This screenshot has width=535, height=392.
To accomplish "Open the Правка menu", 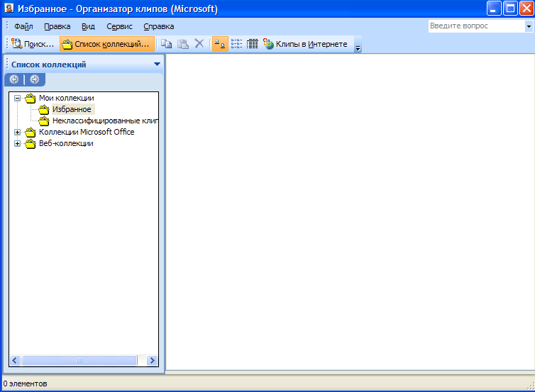I will (x=57, y=26).
